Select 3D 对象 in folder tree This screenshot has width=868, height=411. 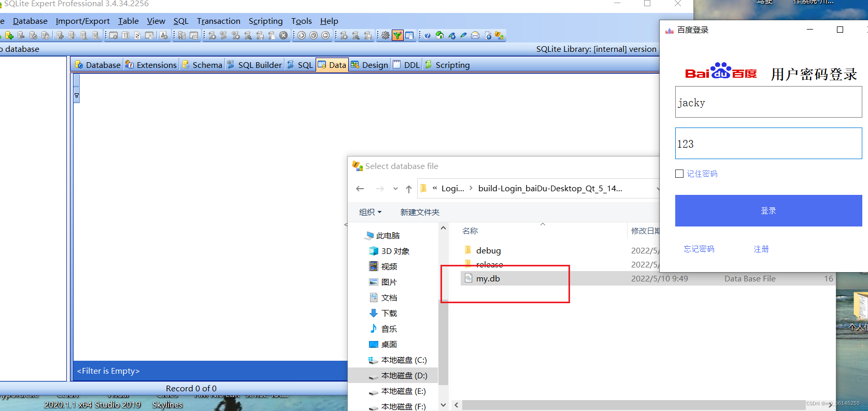[x=389, y=251]
